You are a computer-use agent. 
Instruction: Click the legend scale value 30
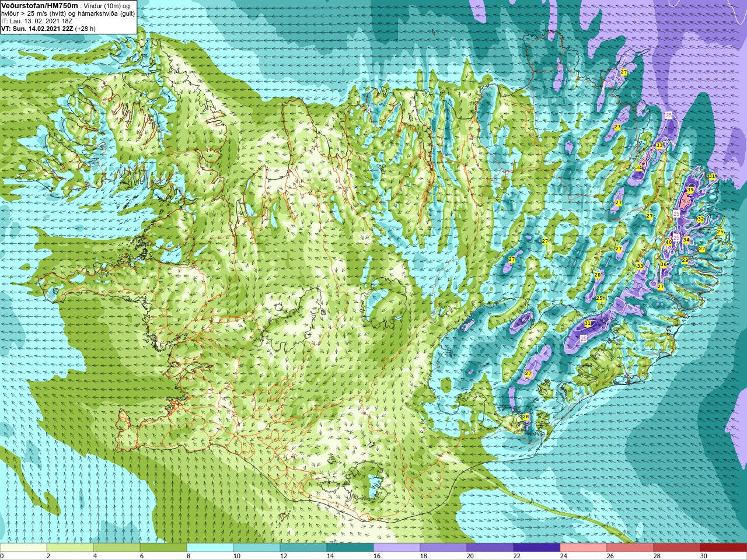click(704, 556)
